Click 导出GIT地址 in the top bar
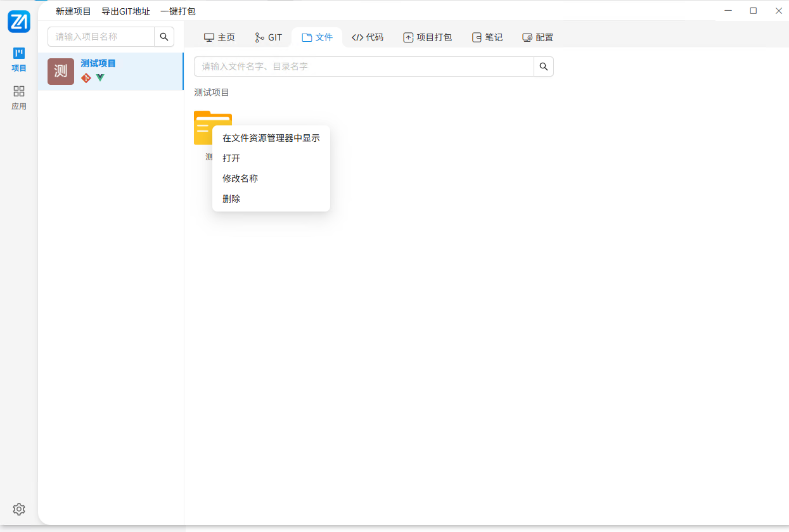Screen dimensions: 789x532 click(125, 11)
